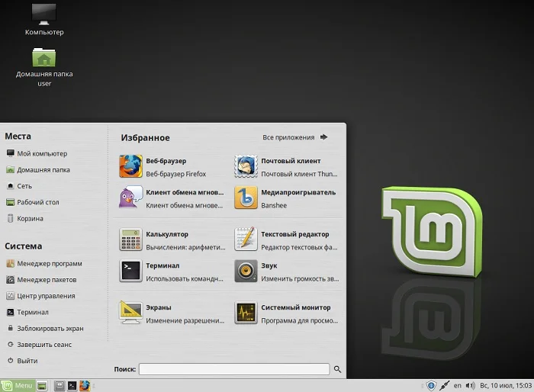Image resolution: width=534 pixels, height=392 pixels.
Task: Open the Calculator application
Action: pos(130,239)
